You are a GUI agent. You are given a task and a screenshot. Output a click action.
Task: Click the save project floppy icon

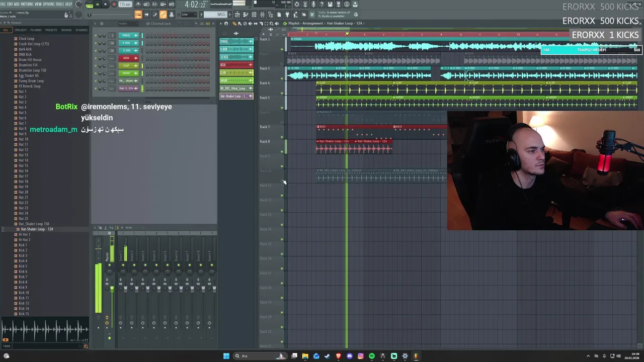coord(330,4)
